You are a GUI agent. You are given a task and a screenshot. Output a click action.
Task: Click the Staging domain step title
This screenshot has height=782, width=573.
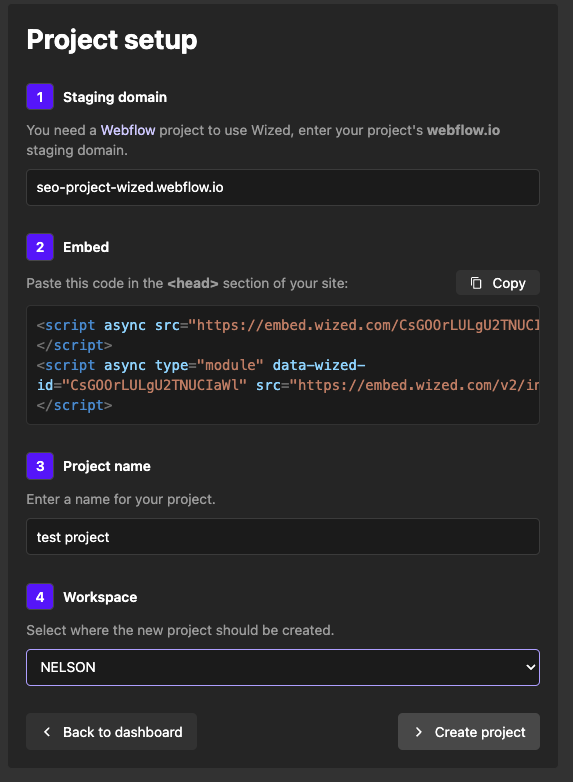[x=115, y=97]
